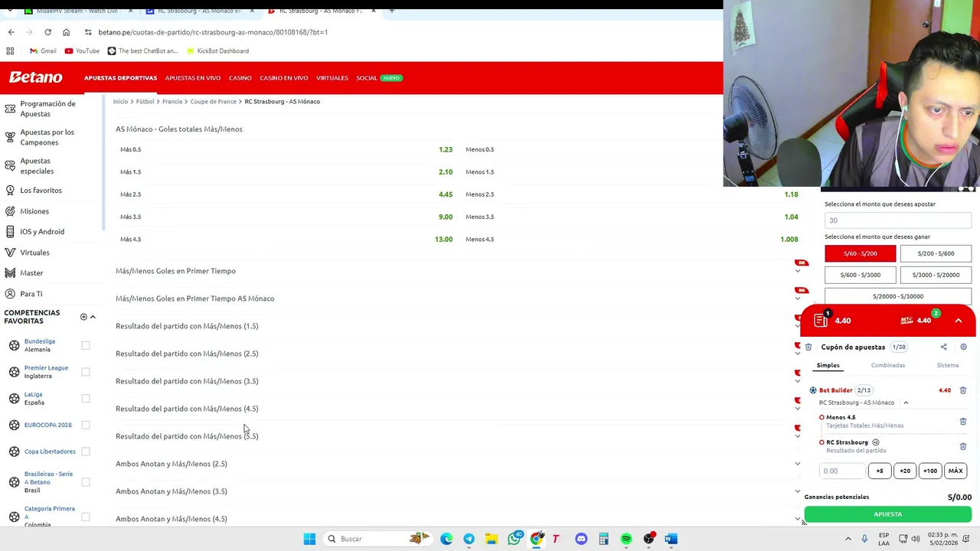Click the Apuestas especiales sidebar icon
This screenshot has height=551, width=980.
point(10,165)
